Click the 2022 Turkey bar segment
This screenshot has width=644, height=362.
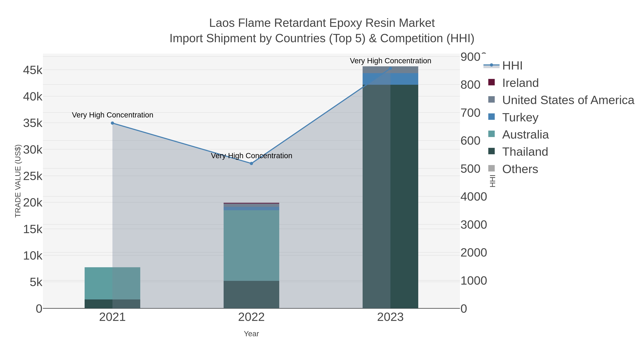pos(252,208)
